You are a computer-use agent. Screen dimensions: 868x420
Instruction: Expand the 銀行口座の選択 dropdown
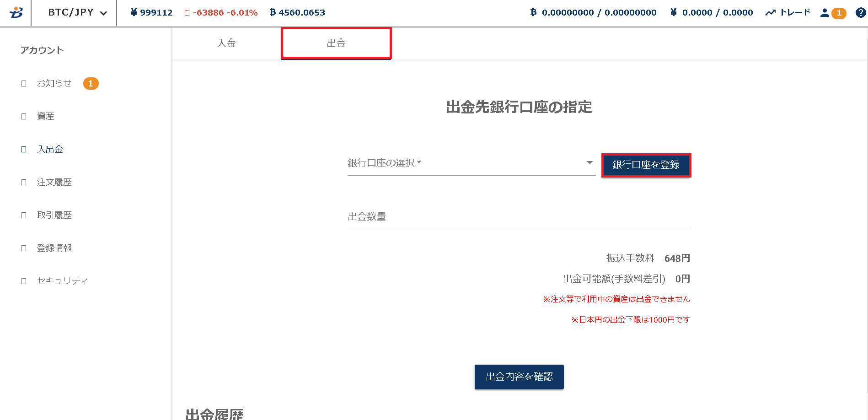click(x=471, y=163)
